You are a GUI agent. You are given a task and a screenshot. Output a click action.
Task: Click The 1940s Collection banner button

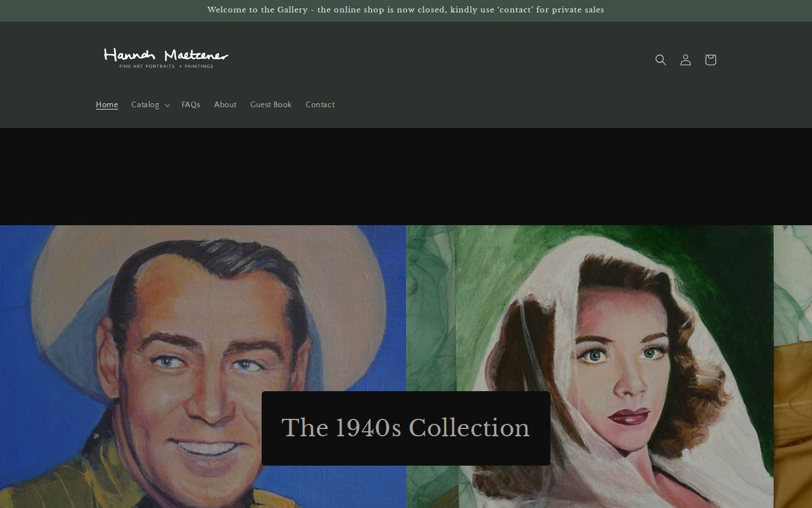click(x=406, y=428)
